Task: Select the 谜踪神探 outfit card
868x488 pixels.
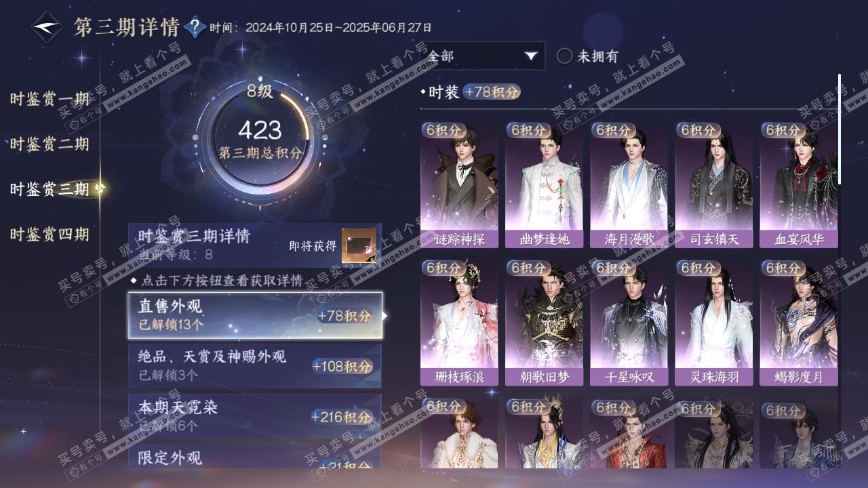Action: coord(459,185)
